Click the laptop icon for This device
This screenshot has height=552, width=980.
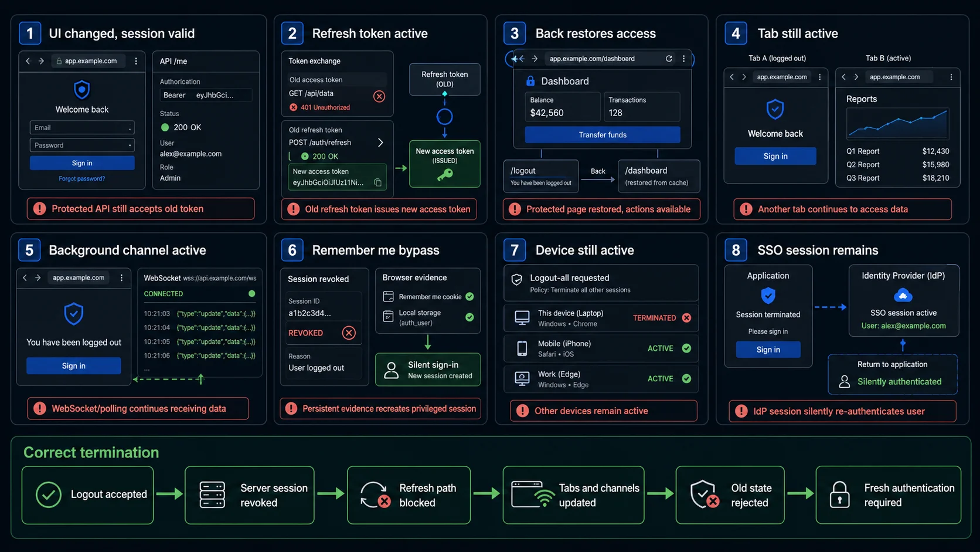click(x=522, y=318)
